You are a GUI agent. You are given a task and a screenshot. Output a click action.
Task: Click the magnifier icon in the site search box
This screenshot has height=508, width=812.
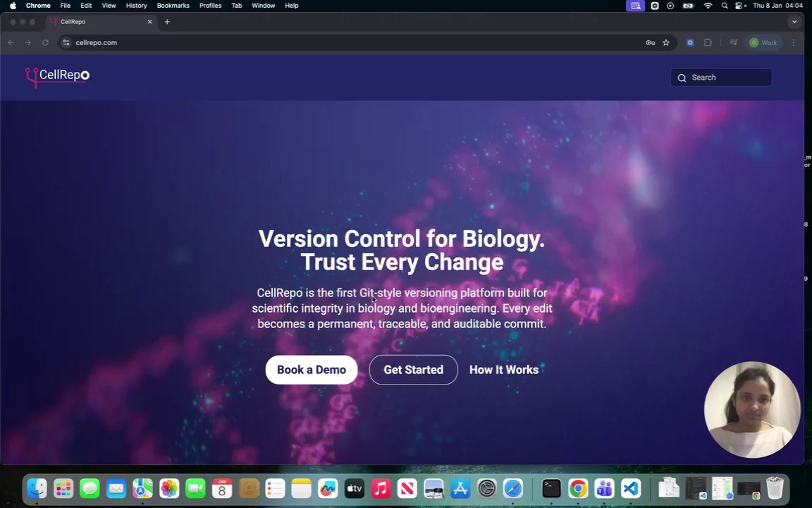point(682,78)
